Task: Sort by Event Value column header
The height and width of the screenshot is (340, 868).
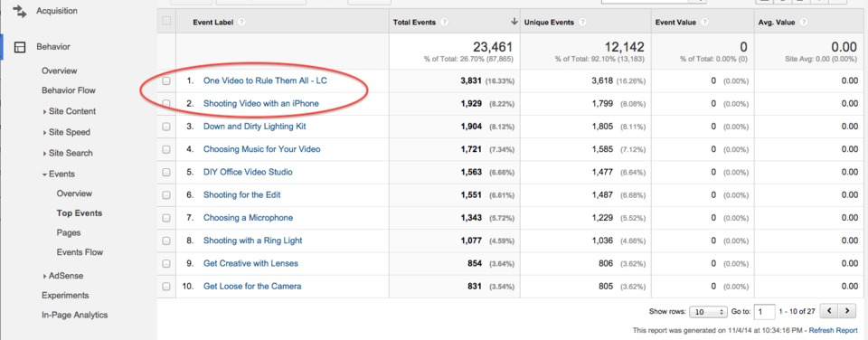Action: (x=676, y=23)
